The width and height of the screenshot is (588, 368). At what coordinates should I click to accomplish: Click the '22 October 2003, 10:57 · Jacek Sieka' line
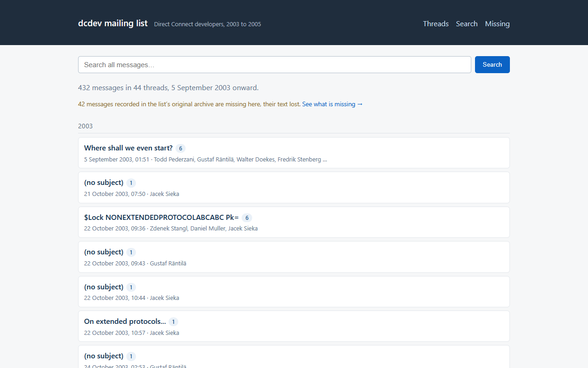(131, 333)
